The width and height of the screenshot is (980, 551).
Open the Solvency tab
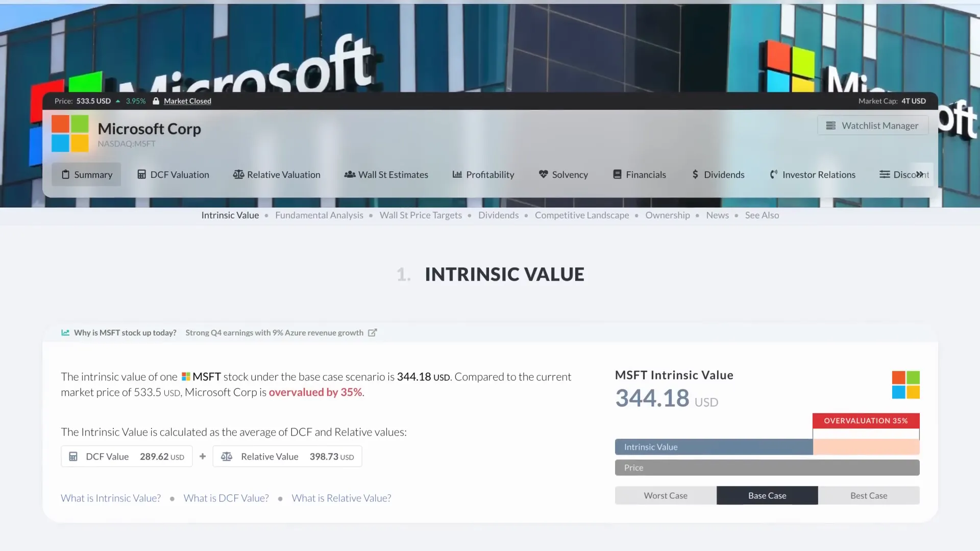point(563,174)
